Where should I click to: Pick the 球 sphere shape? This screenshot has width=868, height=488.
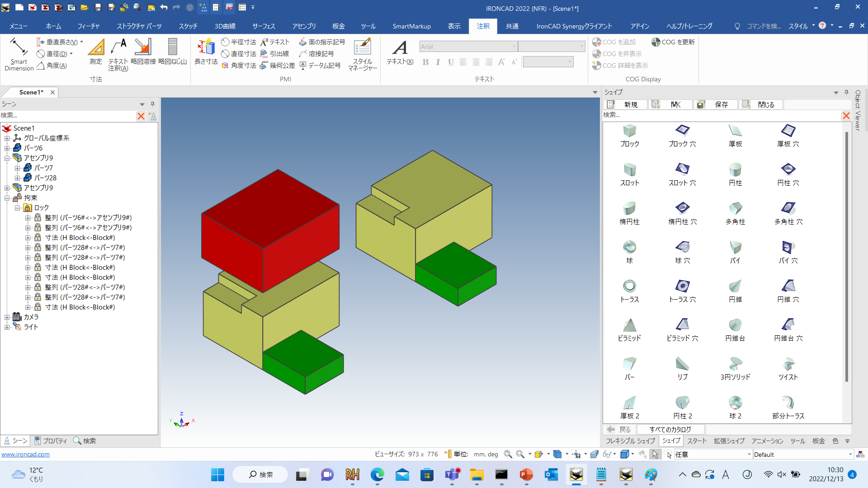[x=629, y=252]
